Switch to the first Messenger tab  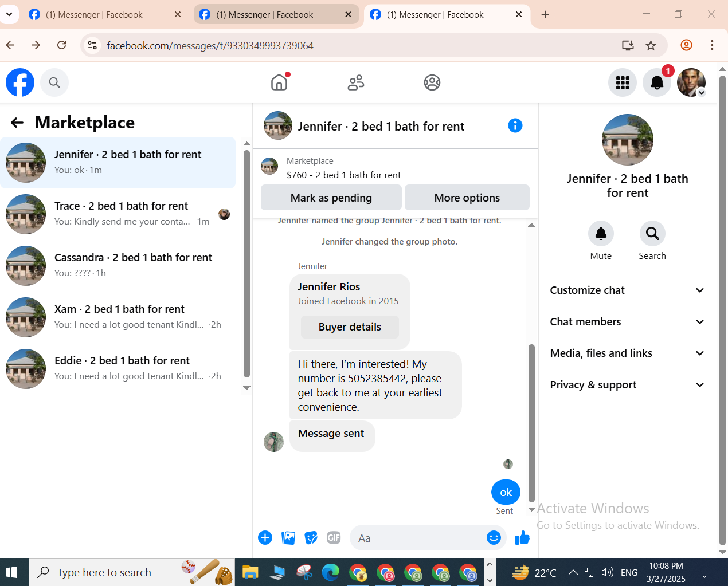coord(104,15)
